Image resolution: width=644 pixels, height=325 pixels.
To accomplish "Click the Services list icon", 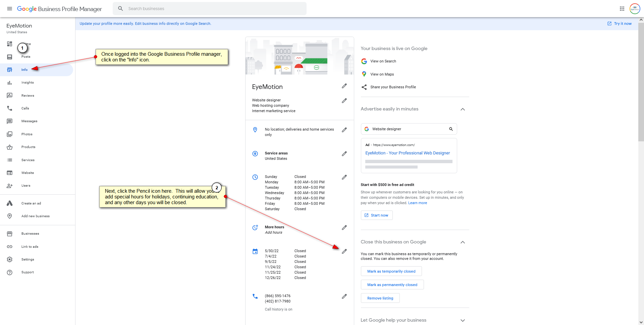I will (x=10, y=160).
